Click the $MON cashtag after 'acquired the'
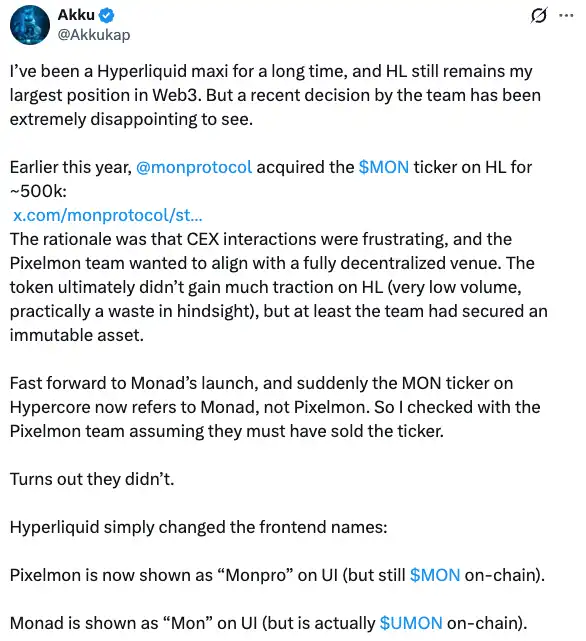The image size is (586, 641). coord(384,167)
